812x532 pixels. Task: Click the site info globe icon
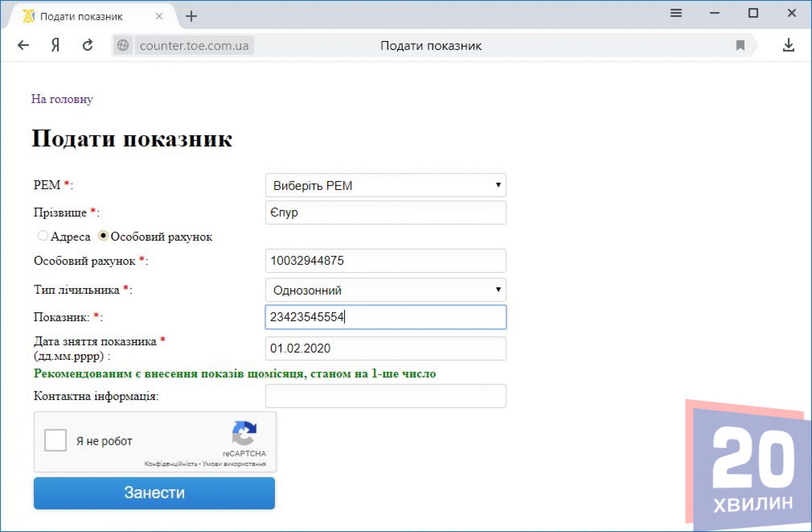coord(123,45)
